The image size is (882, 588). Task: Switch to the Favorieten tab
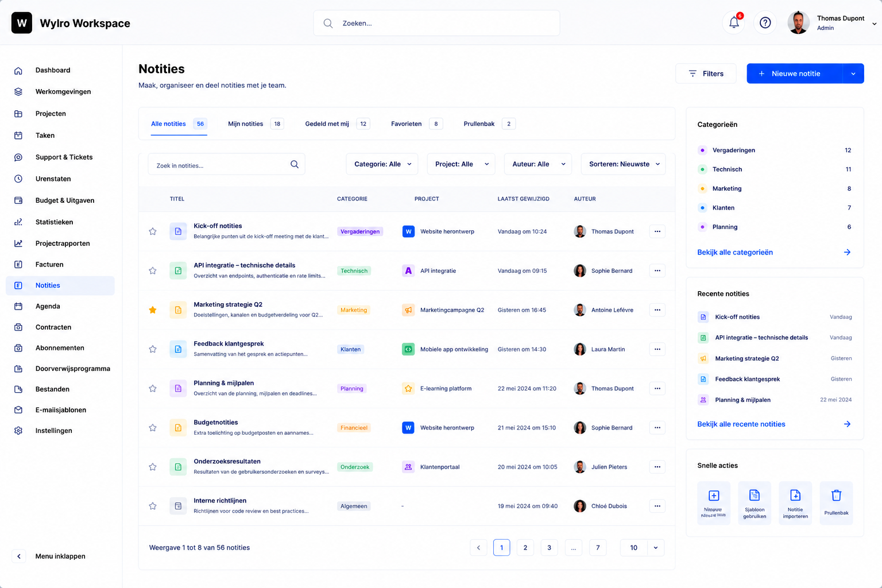(x=416, y=123)
